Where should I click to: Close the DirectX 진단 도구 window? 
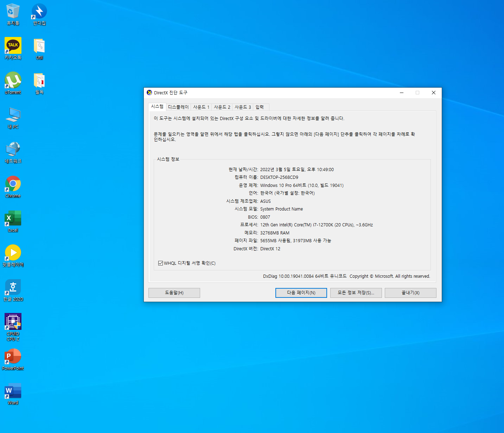(x=433, y=93)
